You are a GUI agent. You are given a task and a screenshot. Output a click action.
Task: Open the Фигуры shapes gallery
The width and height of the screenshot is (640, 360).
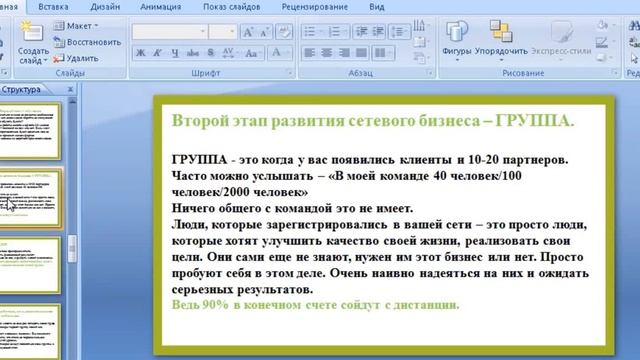tap(457, 40)
